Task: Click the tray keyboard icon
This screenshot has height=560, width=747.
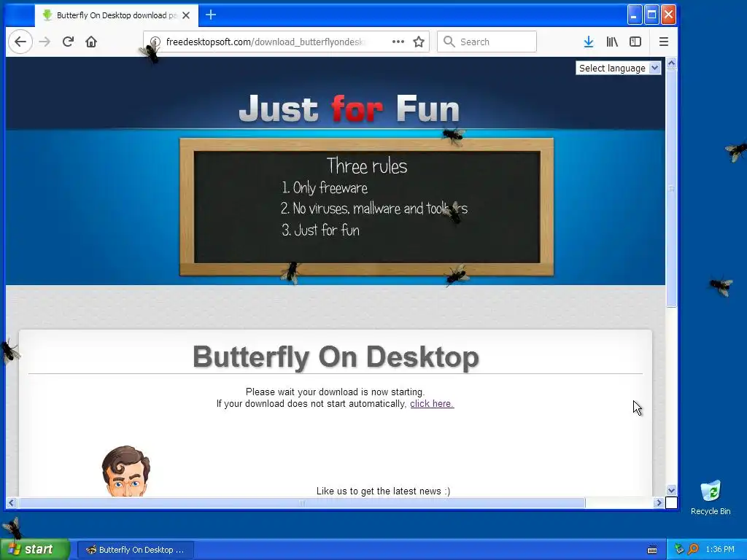Action: coord(652,550)
